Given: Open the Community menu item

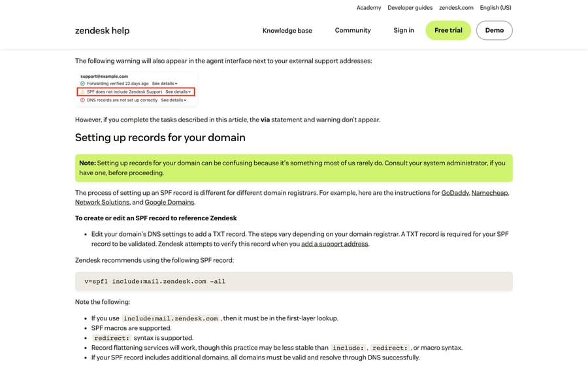Looking at the screenshot, I should (353, 30).
